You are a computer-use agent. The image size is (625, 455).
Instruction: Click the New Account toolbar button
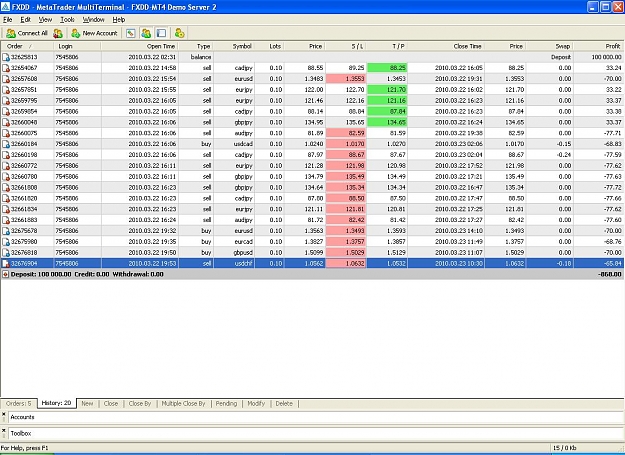pos(94,33)
